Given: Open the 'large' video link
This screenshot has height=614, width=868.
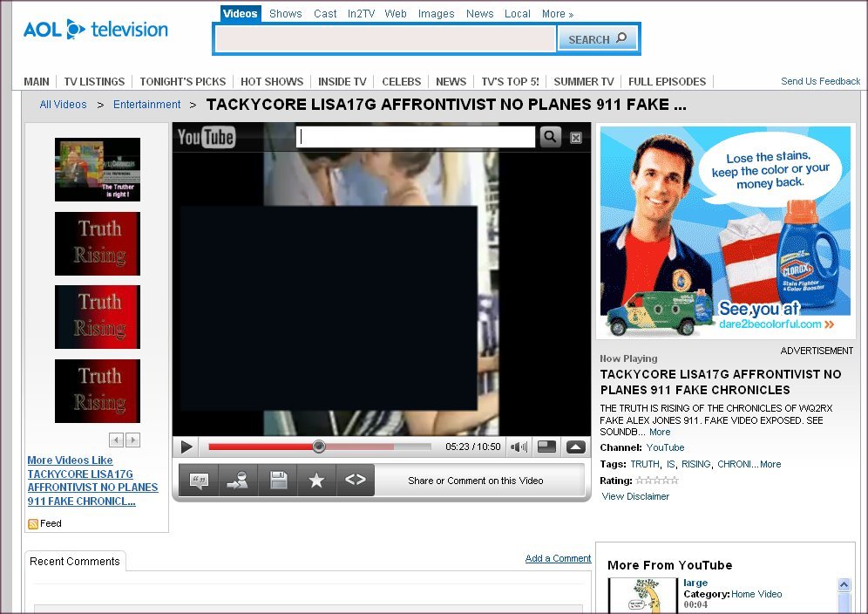Looking at the screenshot, I should pyautogui.click(x=695, y=583).
